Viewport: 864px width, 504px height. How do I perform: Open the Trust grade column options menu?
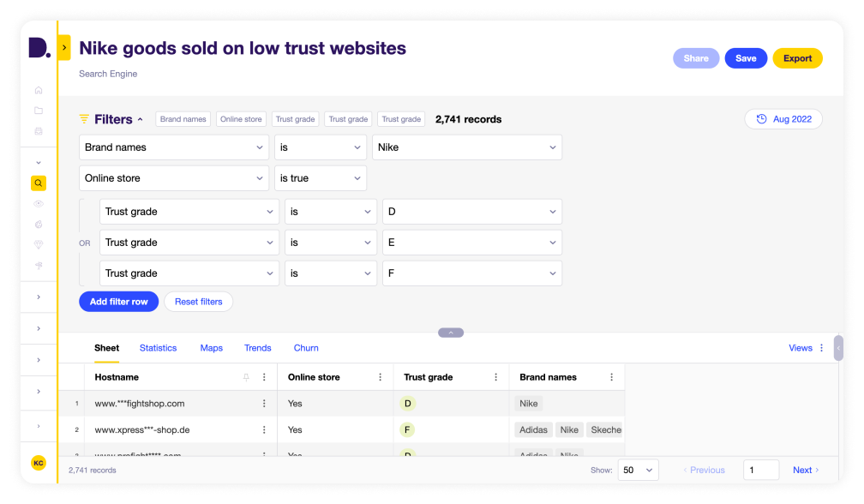(496, 377)
